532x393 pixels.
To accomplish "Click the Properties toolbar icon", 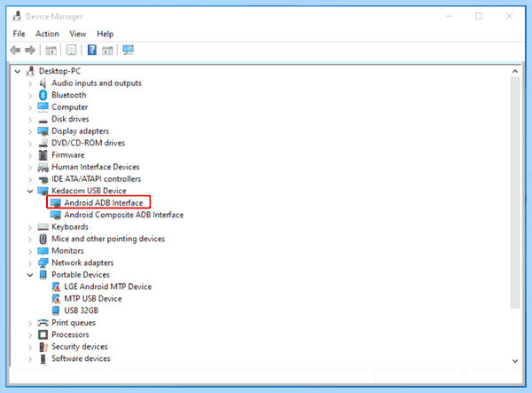I will (x=71, y=51).
